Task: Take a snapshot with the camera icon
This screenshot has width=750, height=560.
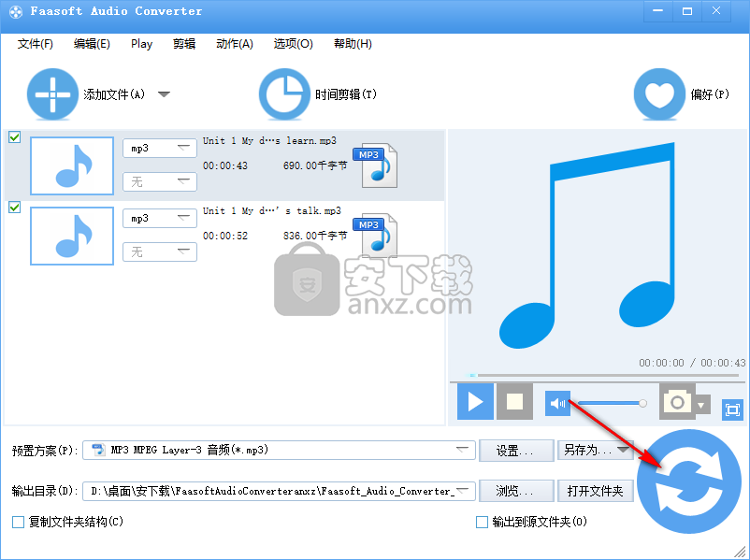Action: [677, 402]
